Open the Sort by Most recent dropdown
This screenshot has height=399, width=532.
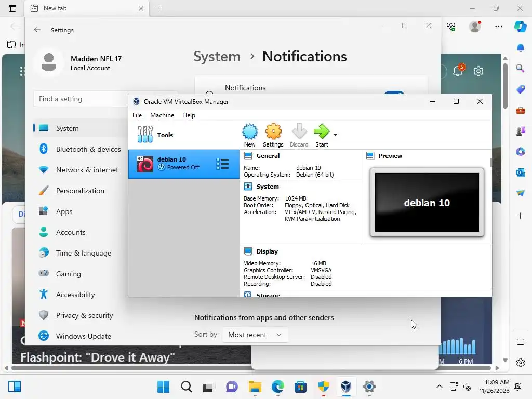[255, 335]
